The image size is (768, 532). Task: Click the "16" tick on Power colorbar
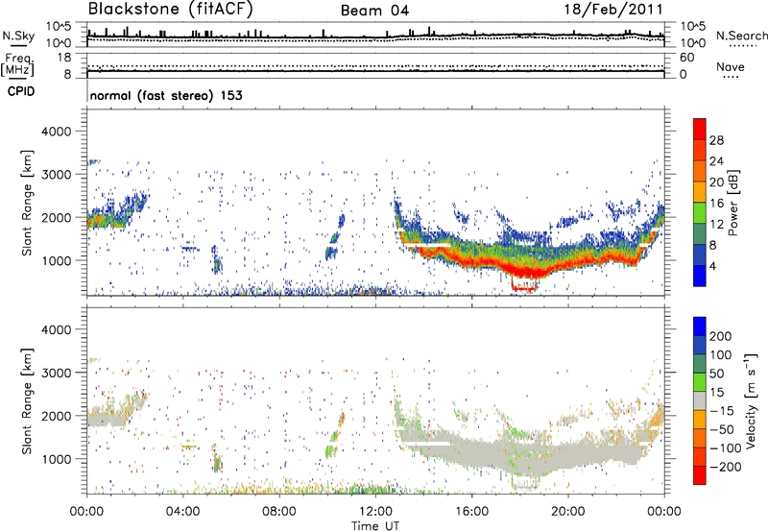coord(716,204)
